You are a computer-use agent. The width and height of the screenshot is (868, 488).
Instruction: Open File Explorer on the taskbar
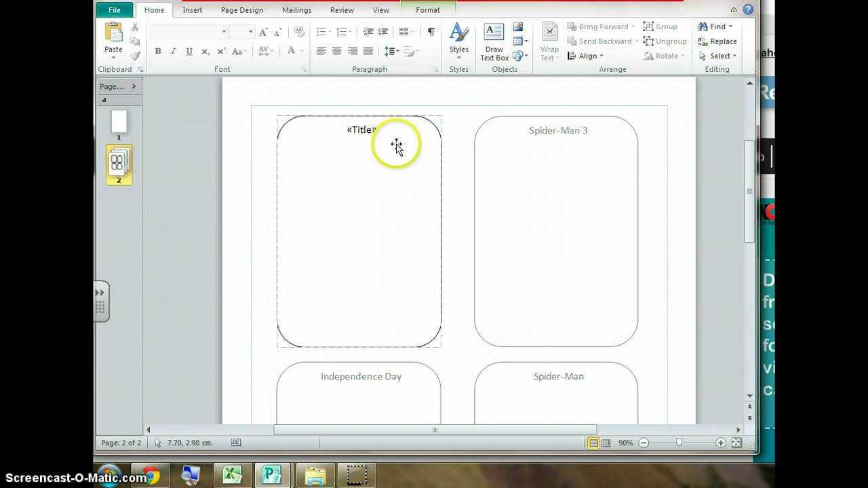[315, 475]
